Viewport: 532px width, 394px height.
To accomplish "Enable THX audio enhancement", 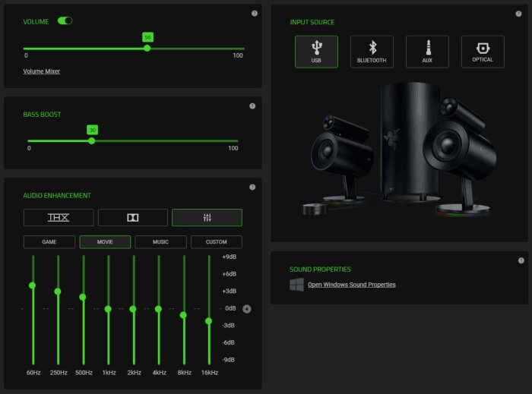I will click(59, 217).
